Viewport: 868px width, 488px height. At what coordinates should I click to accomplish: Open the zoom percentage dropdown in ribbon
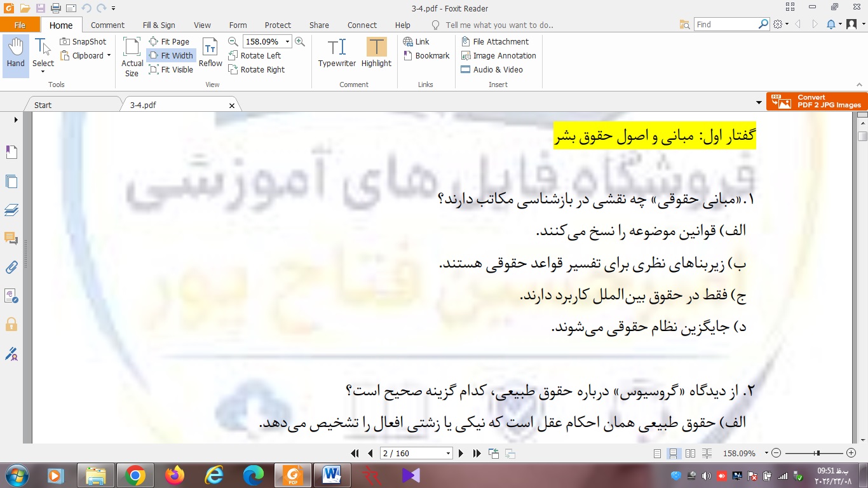(x=287, y=41)
